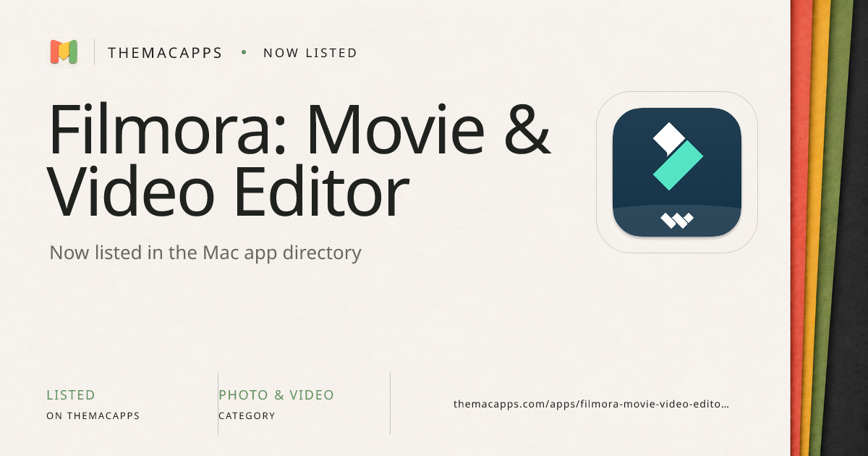Click the THEMACAPPS brand name
868x456 pixels.
(x=165, y=53)
